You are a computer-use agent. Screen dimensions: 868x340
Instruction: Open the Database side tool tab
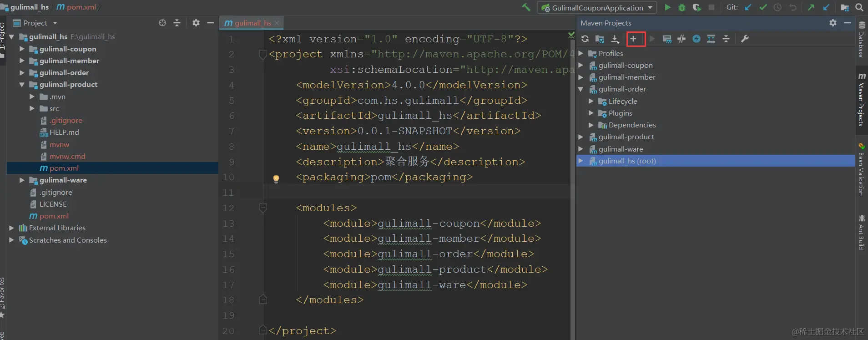click(861, 40)
